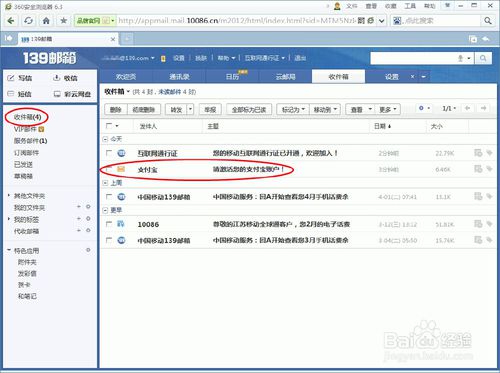Click the previous page arrow in mail list
This screenshot has height=373, width=500.
pos(467,108)
